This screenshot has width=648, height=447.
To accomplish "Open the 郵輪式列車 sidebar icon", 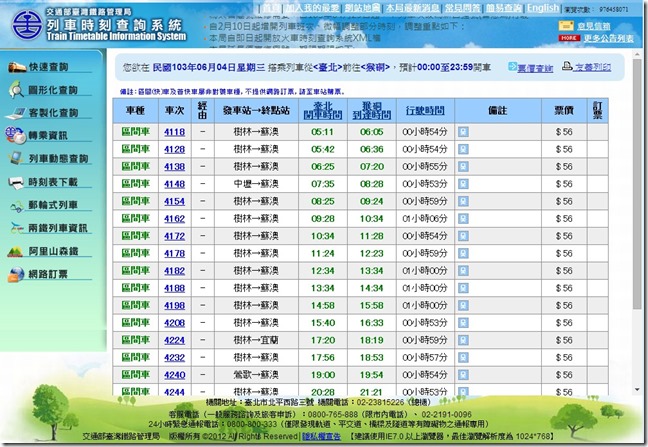I will tap(17, 206).
